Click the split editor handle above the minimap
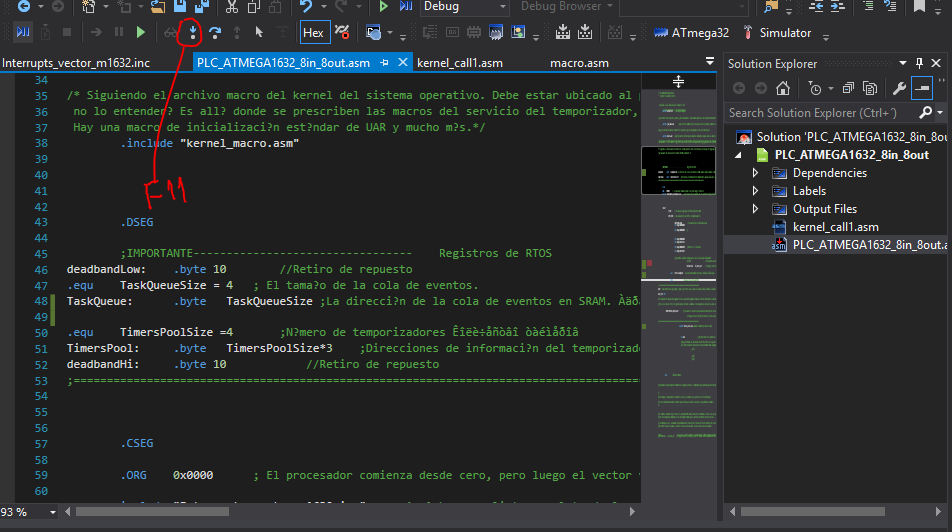 (x=678, y=81)
